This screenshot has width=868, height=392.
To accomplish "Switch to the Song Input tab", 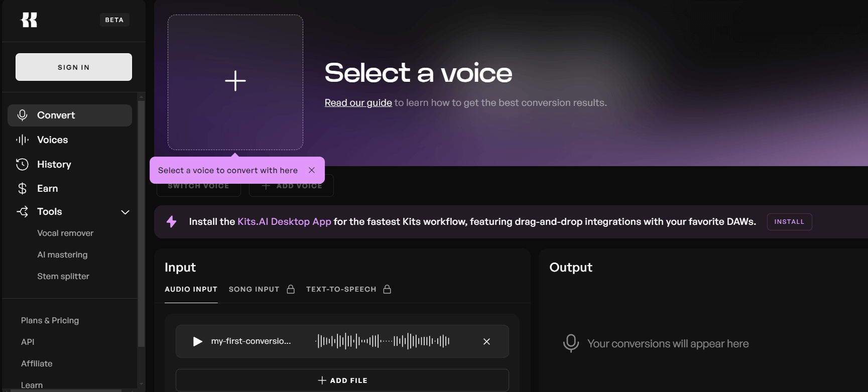I will click(x=254, y=289).
